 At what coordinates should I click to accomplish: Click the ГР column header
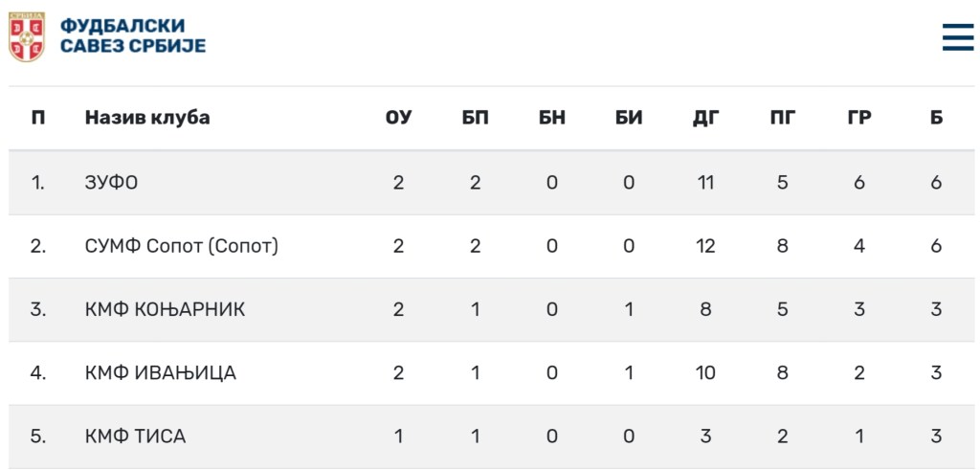[859, 118]
